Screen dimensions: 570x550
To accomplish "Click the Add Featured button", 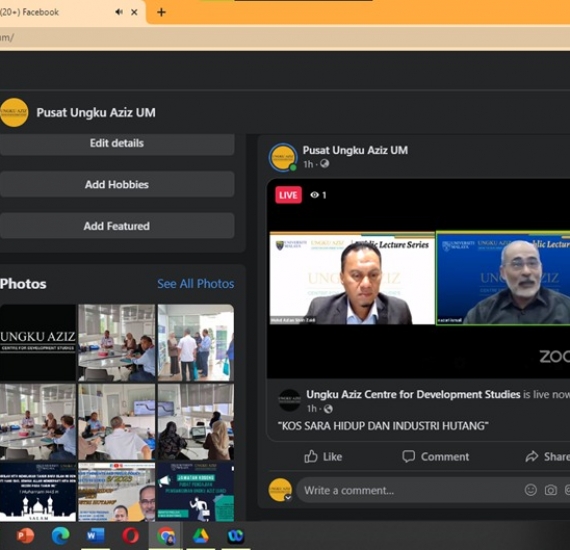I will coord(117,226).
